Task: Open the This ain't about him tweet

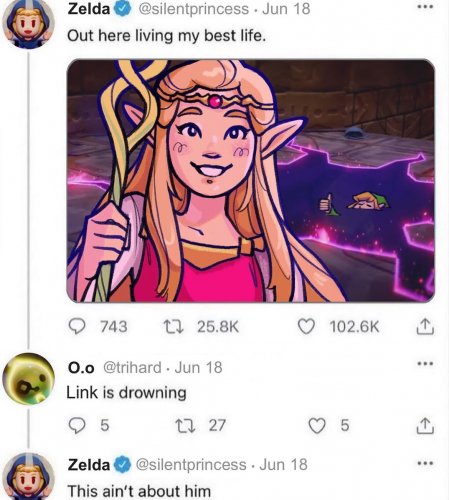Action: click(139, 491)
